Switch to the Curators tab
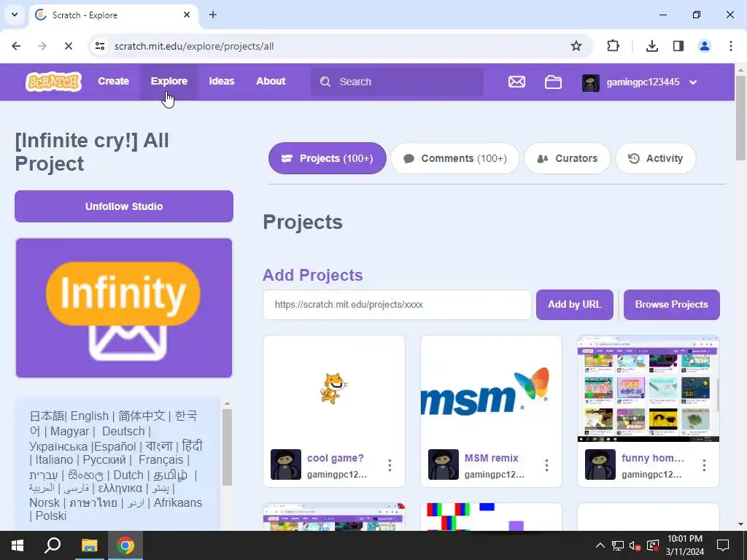Image resolution: width=747 pixels, height=560 pixels. click(x=567, y=158)
